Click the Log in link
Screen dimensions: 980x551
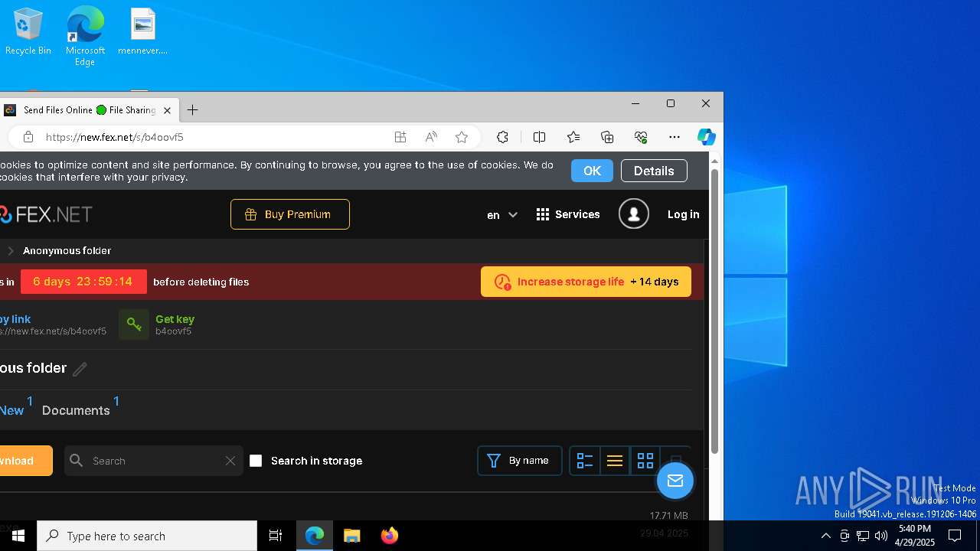(x=683, y=214)
